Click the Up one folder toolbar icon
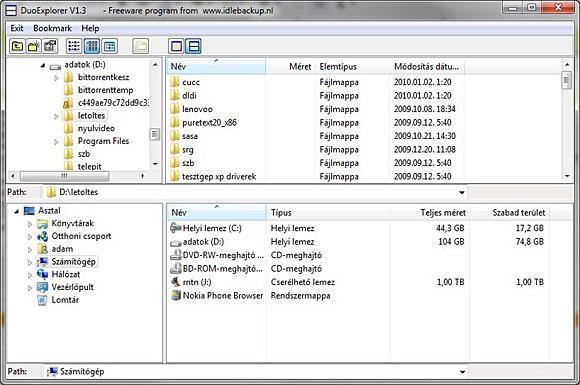 [17, 46]
